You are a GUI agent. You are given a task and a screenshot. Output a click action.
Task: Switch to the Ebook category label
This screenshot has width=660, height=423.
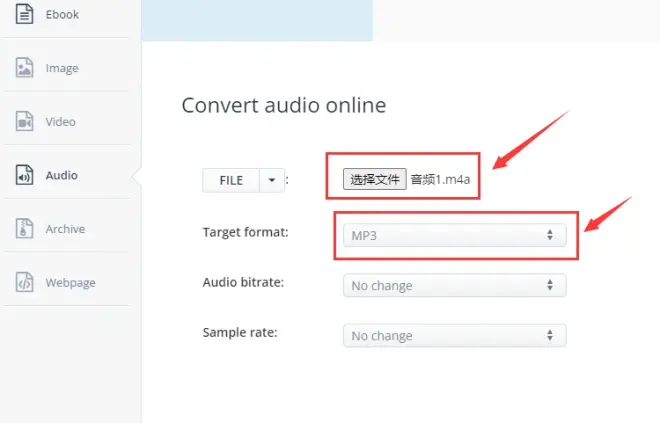[62, 15]
